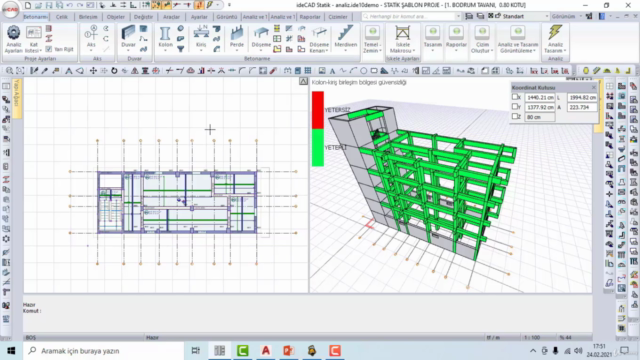Select the Kolon column tool
Image resolution: width=640 pixels, height=360 pixels.
click(x=165, y=39)
